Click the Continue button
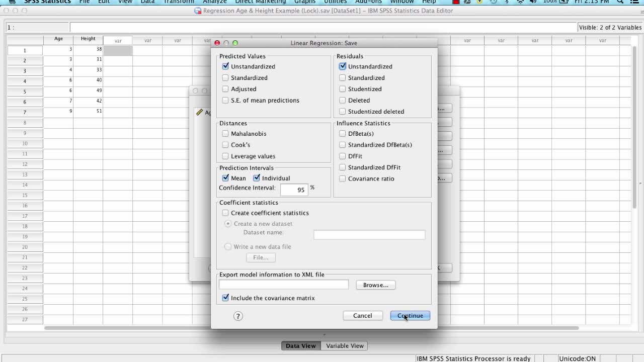Image resolution: width=644 pixels, height=362 pixels. click(x=410, y=316)
